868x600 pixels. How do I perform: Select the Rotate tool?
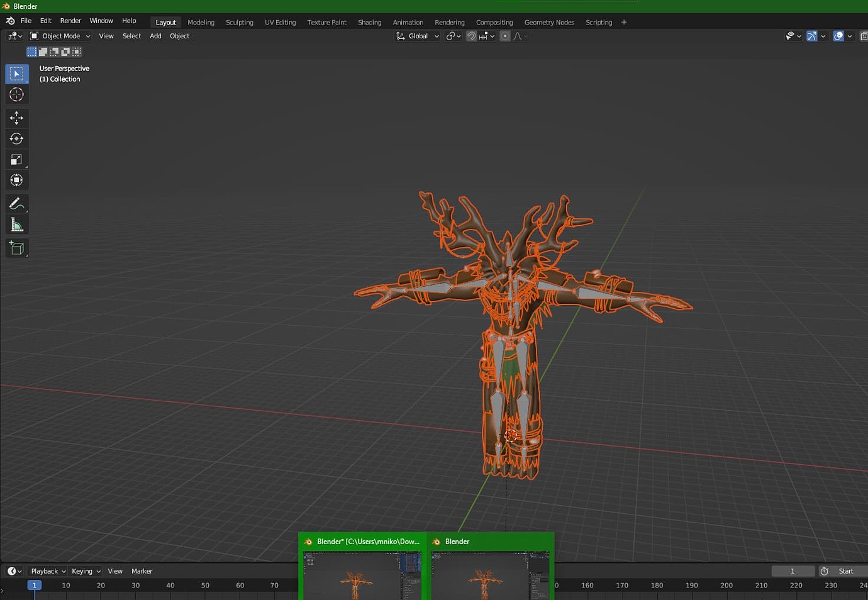coord(16,138)
